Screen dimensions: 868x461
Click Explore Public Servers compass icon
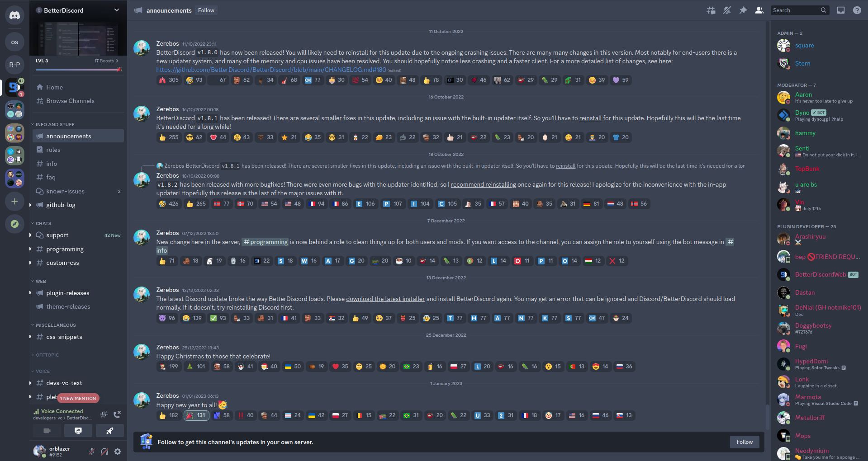(x=14, y=224)
